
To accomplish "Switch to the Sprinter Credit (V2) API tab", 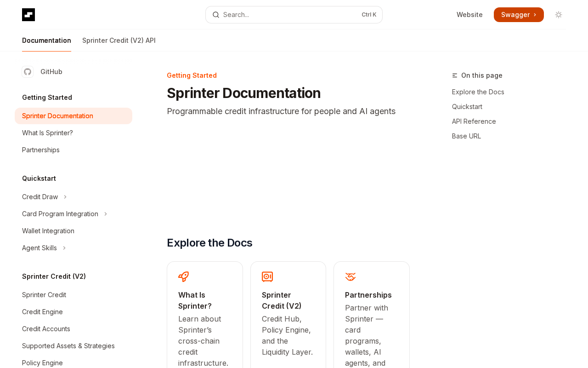I will pyautogui.click(x=119, y=40).
